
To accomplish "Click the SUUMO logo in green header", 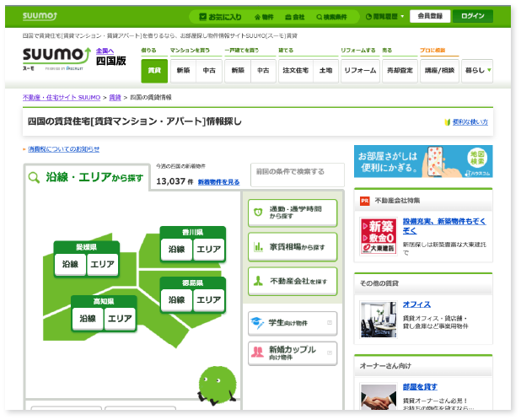I will [x=40, y=16].
